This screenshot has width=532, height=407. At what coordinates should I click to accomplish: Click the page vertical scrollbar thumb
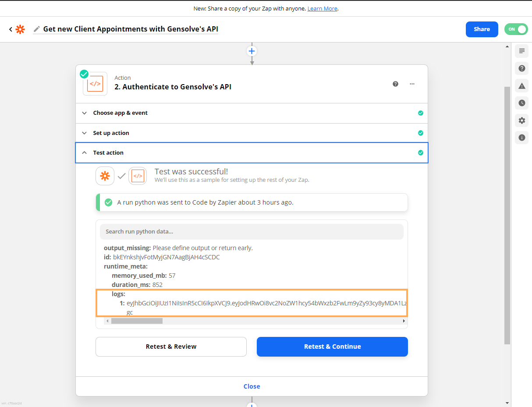(x=507, y=215)
